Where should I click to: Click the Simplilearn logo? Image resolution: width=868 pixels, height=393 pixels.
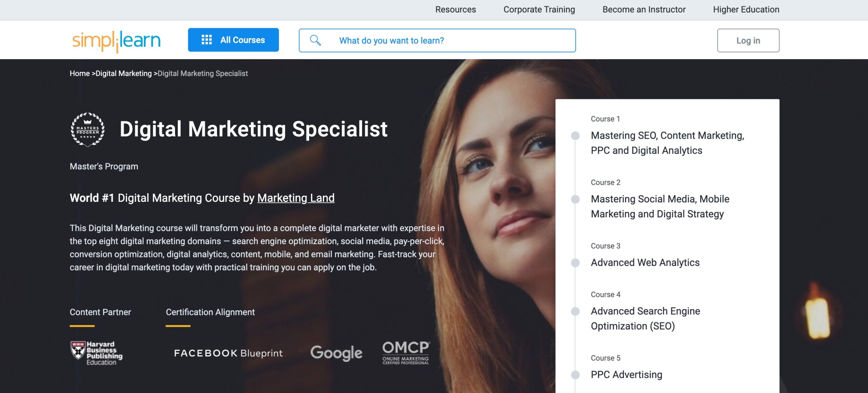point(116,41)
